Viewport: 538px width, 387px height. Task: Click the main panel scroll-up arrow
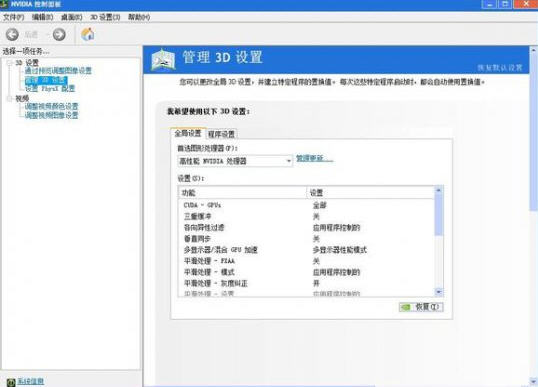pos(534,50)
